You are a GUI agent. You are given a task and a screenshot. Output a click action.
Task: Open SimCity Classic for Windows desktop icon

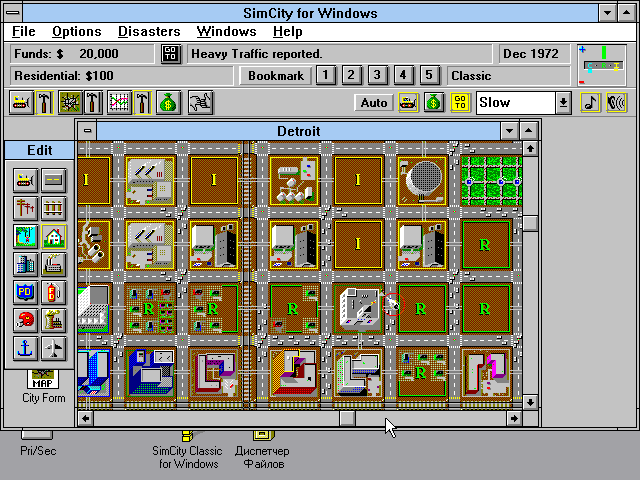click(x=187, y=449)
